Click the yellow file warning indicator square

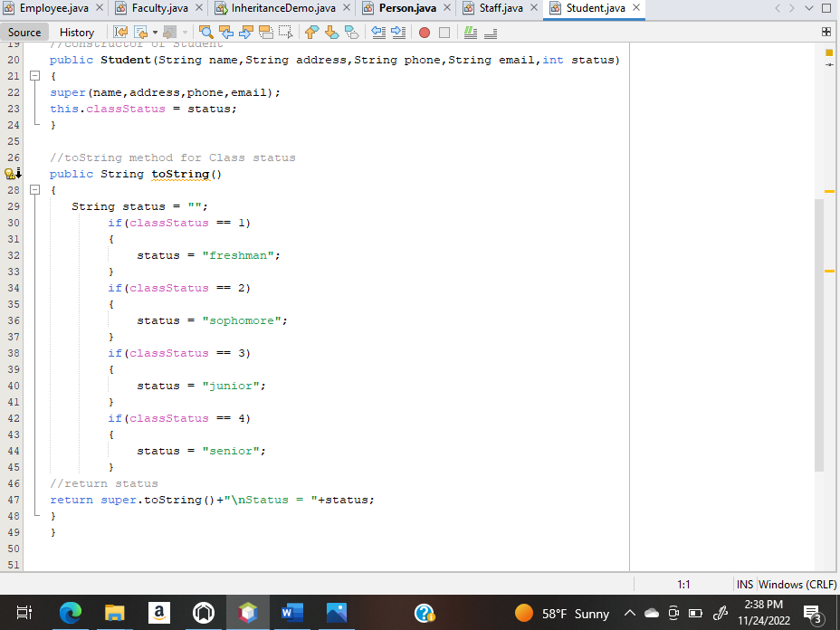pos(829,52)
